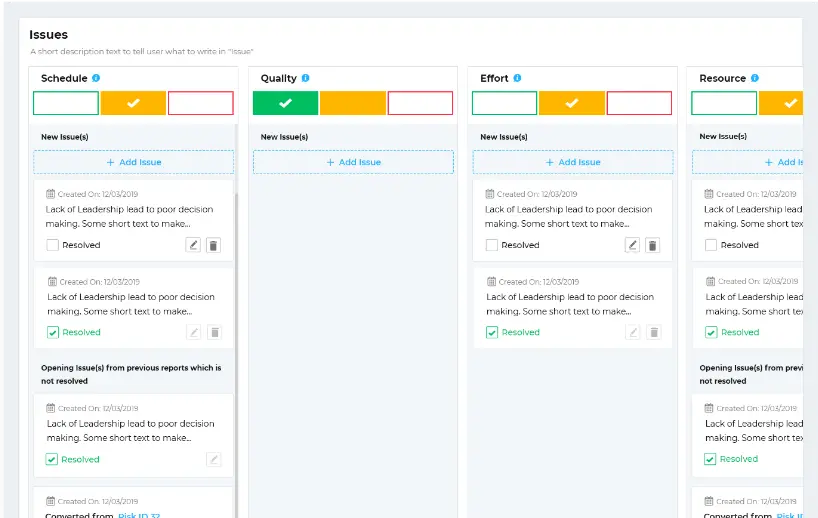Select yellow status for Quality
This screenshot has width=818, height=518.
[x=353, y=103]
